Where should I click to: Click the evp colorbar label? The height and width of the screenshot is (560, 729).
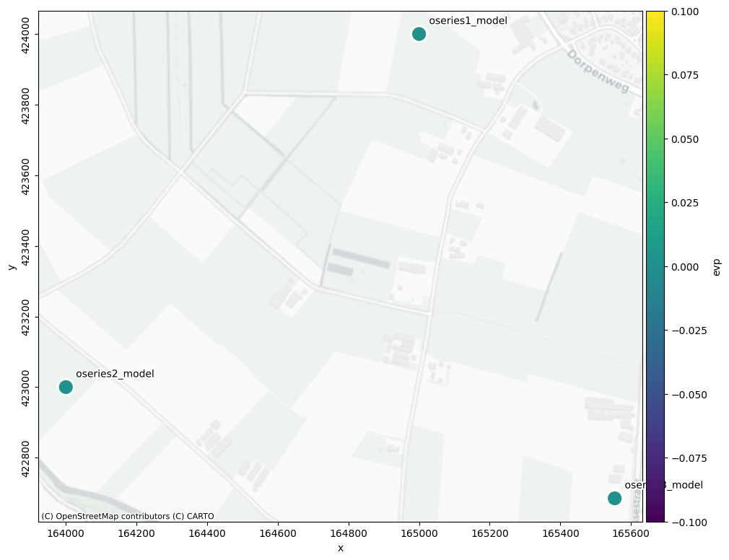pos(717,267)
